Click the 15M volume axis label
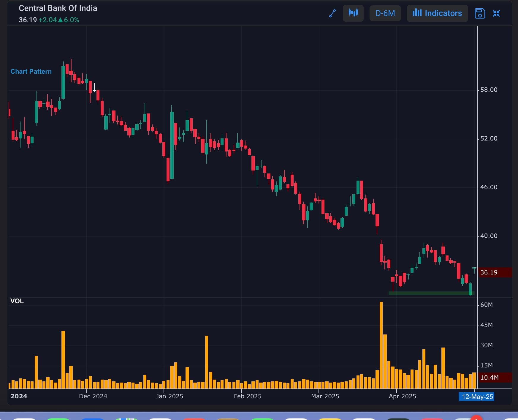 coord(487,365)
